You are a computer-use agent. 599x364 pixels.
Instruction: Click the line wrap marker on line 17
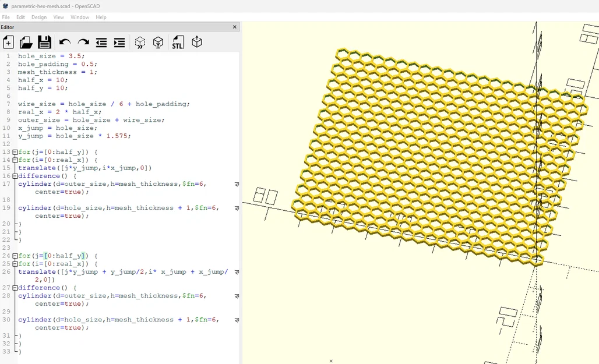tap(237, 185)
